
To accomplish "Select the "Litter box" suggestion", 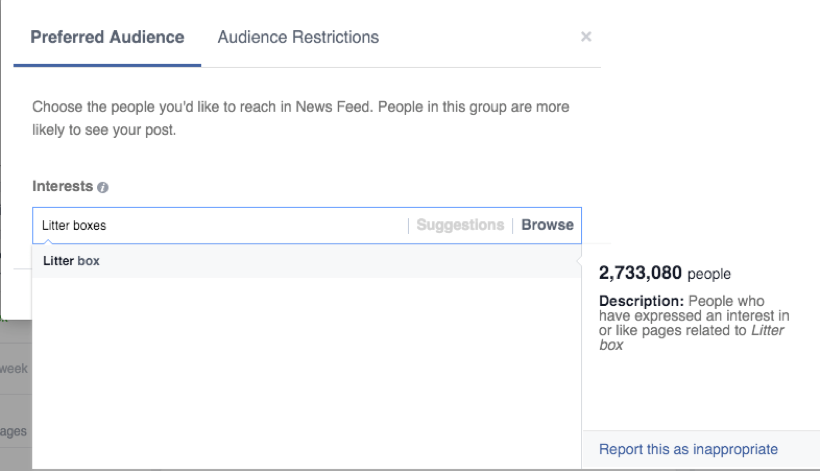I will [x=71, y=261].
